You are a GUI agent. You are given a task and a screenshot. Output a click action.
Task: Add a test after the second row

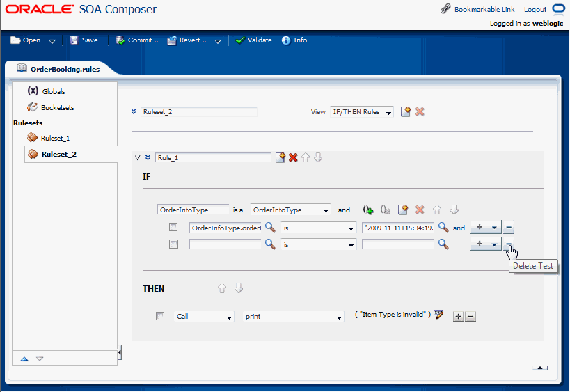(x=480, y=244)
